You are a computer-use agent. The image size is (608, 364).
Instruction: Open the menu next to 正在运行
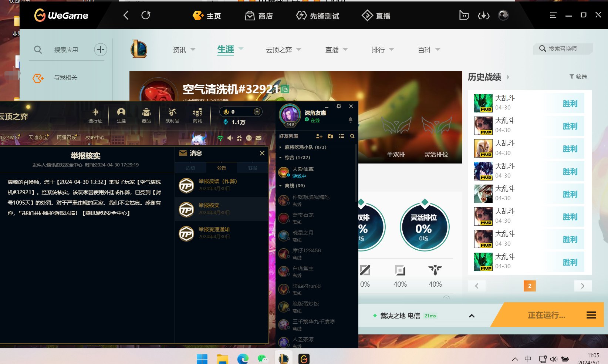591,315
